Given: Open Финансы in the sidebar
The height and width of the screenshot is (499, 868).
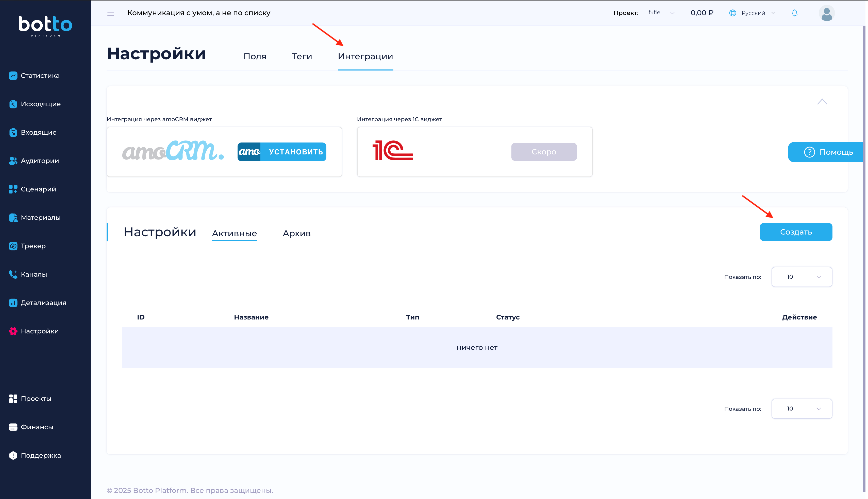Looking at the screenshot, I should pos(37,427).
